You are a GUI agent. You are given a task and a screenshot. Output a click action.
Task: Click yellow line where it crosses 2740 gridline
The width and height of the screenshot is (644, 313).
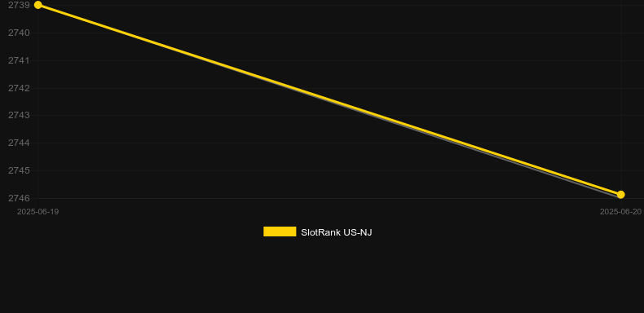point(123,33)
